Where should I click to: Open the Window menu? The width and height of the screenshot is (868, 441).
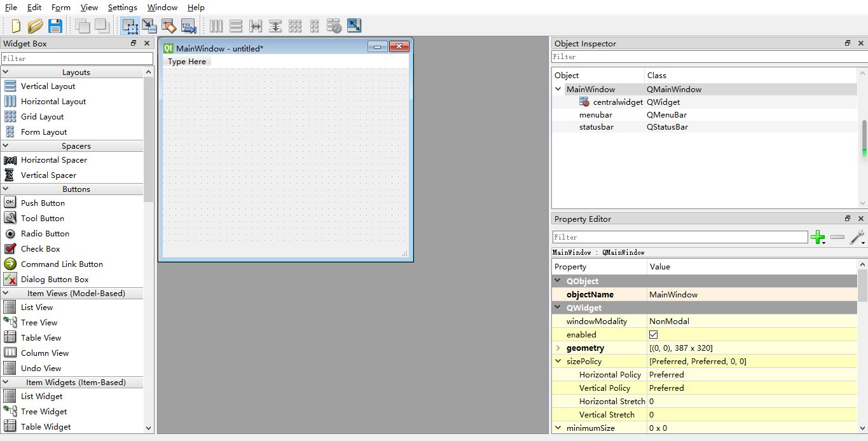tap(163, 8)
